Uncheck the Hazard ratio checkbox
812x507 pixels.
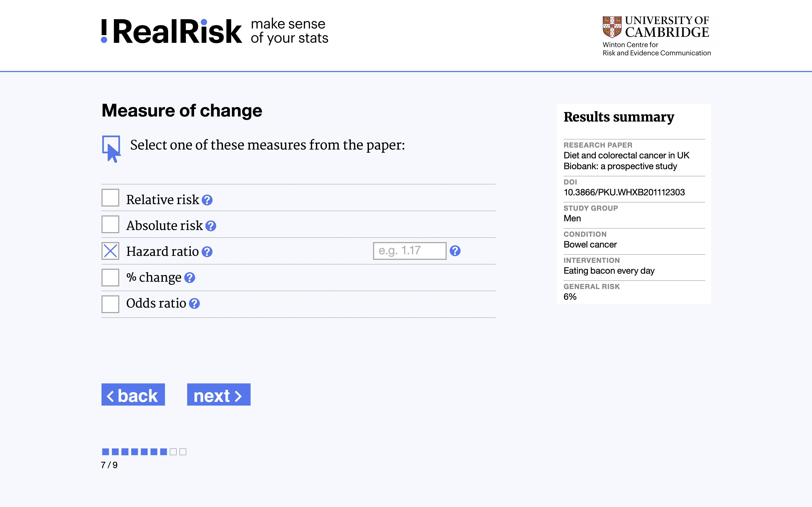110,251
